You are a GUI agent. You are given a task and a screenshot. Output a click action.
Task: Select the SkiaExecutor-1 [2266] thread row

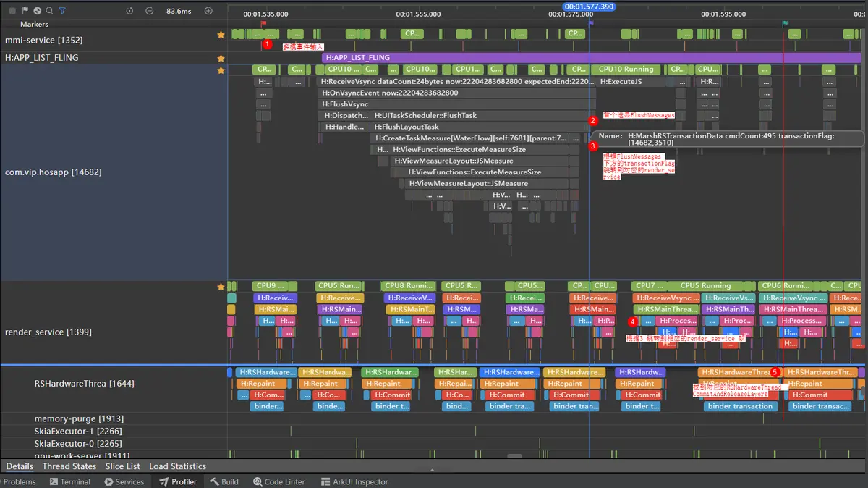(x=114, y=432)
